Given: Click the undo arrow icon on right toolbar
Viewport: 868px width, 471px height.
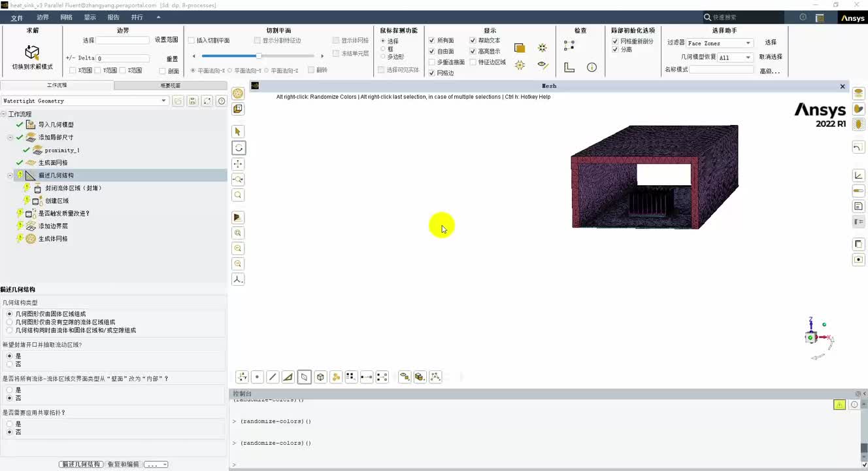Looking at the screenshot, I should [859, 148].
